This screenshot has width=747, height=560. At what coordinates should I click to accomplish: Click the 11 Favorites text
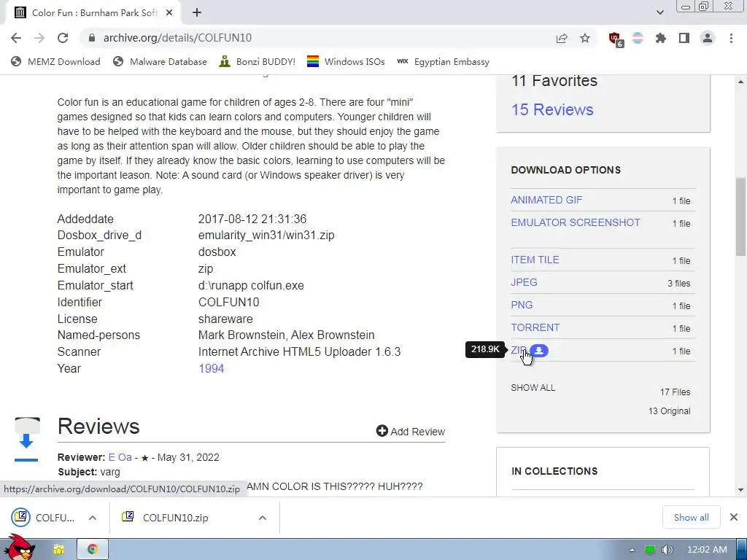click(554, 81)
